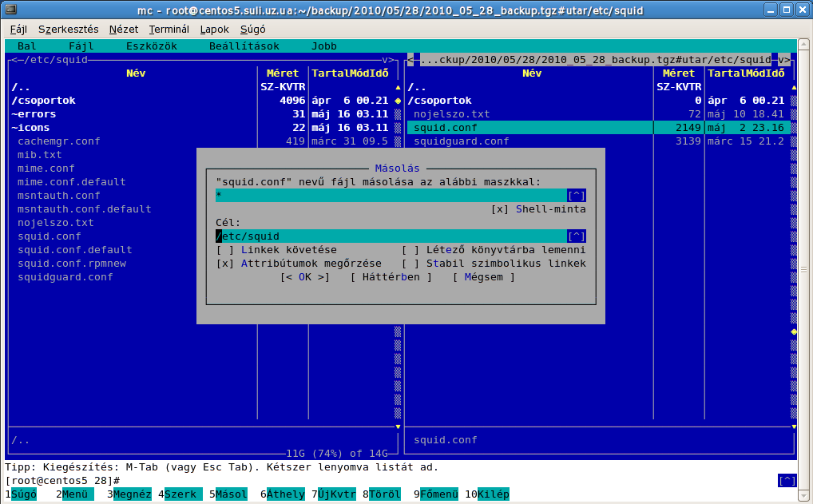Enable Stabil szimbolikus linkek option
This screenshot has width=813, height=504.
pyautogui.click(x=410, y=264)
